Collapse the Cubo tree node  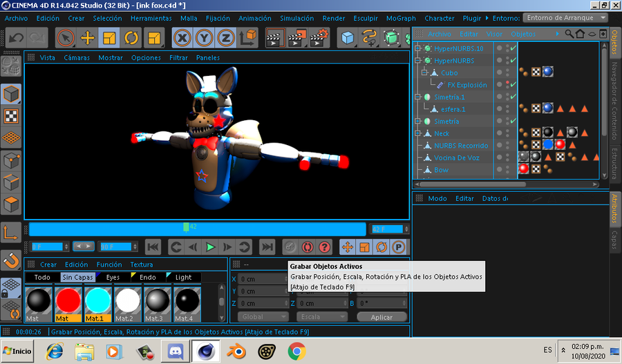pyautogui.click(x=424, y=73)
